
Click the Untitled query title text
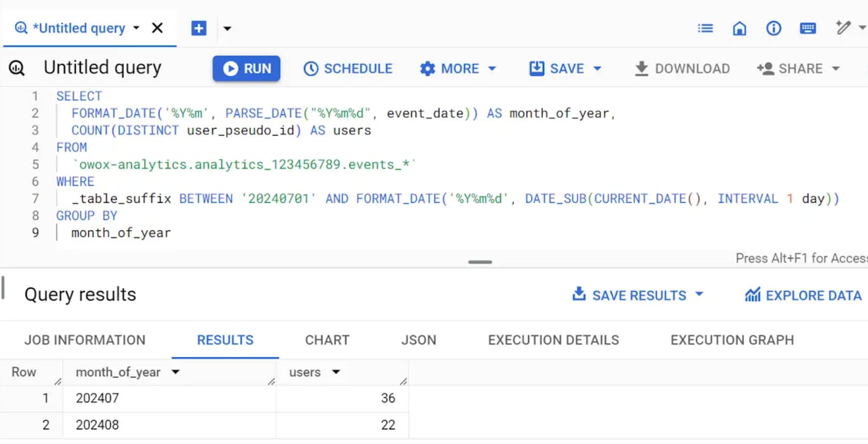point(102,67)
